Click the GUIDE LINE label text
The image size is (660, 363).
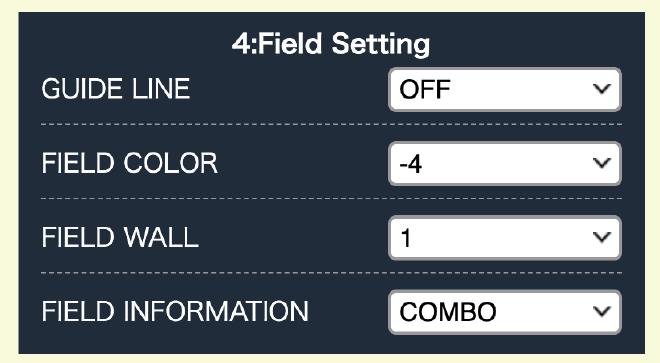[x=116, y=89]
